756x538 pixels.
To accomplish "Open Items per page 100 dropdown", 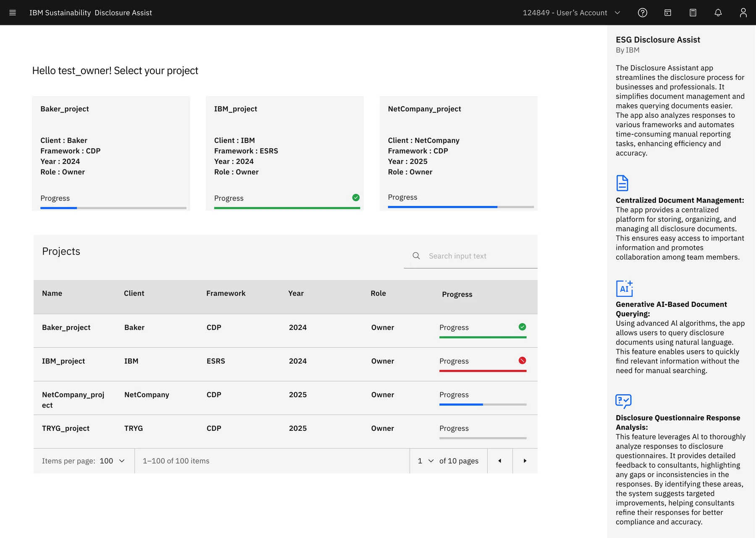I will tap(112, 461).
